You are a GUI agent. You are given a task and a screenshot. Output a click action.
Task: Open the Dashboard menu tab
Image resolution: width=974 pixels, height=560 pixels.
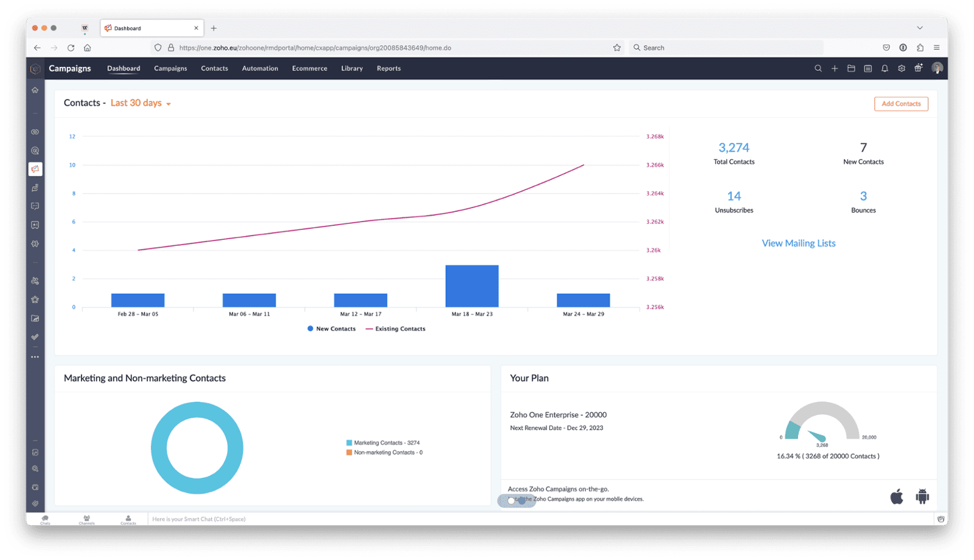pos(124,68)
